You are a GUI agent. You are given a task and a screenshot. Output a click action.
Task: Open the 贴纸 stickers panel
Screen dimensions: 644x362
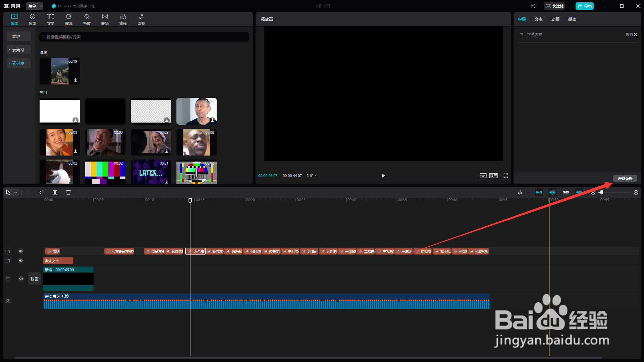69,19
